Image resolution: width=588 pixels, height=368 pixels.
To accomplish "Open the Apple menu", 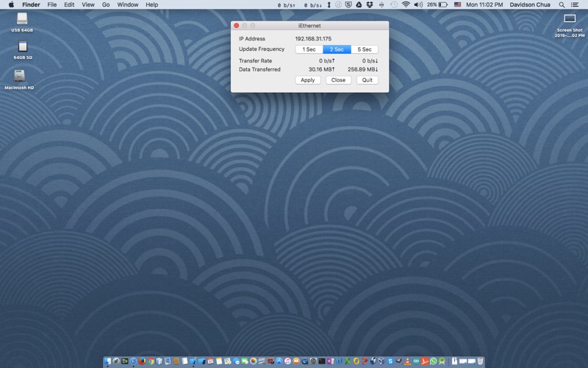I will [10, 4].
